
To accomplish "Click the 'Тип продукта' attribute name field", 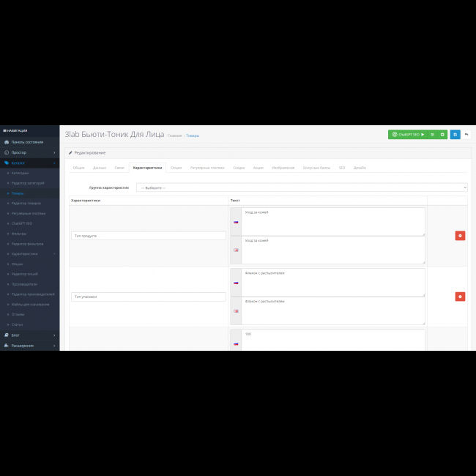I will click(149, 236).
